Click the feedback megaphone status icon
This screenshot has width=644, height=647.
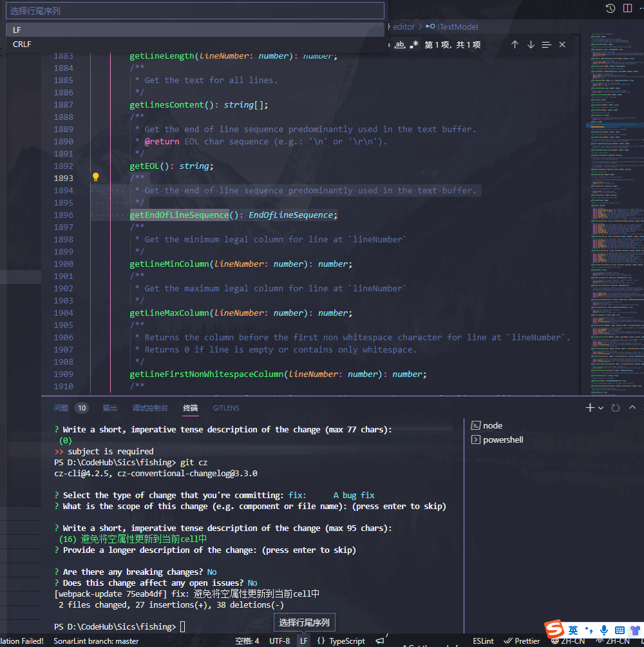[x=380, y=641]
